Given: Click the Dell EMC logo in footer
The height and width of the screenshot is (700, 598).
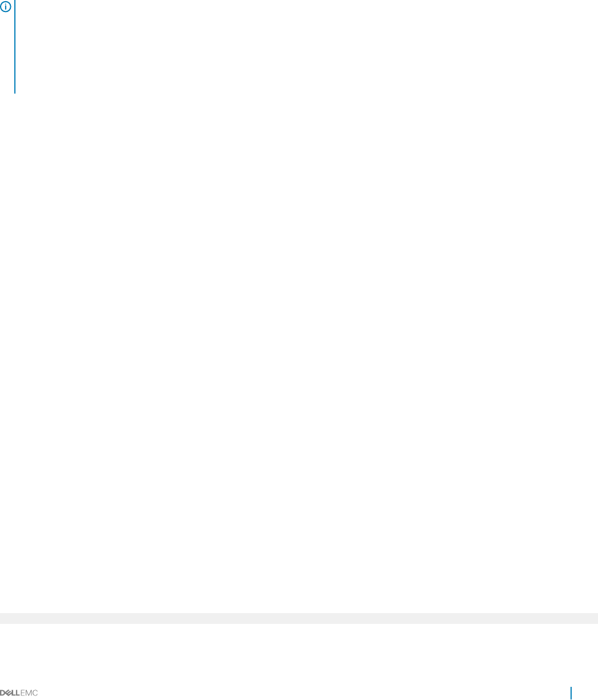Looking at the screenshot, I should [19, 693].
